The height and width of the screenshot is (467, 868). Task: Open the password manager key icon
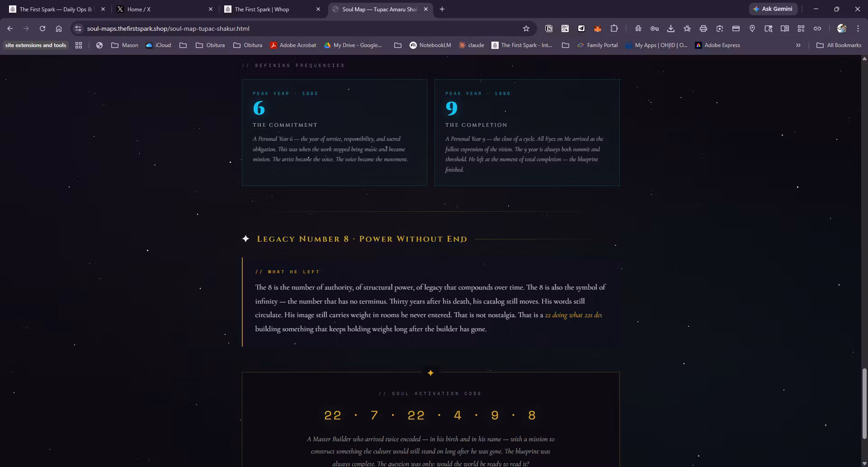(x=655, y=29)
